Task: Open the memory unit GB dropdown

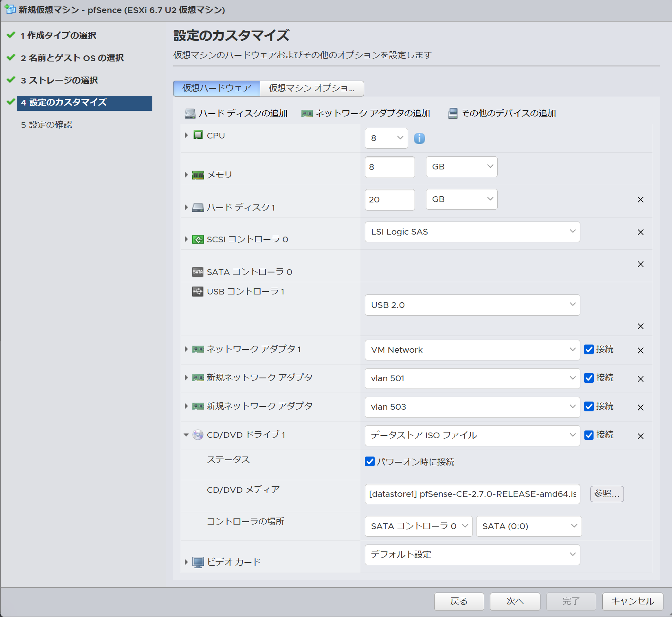Action: 462,167
